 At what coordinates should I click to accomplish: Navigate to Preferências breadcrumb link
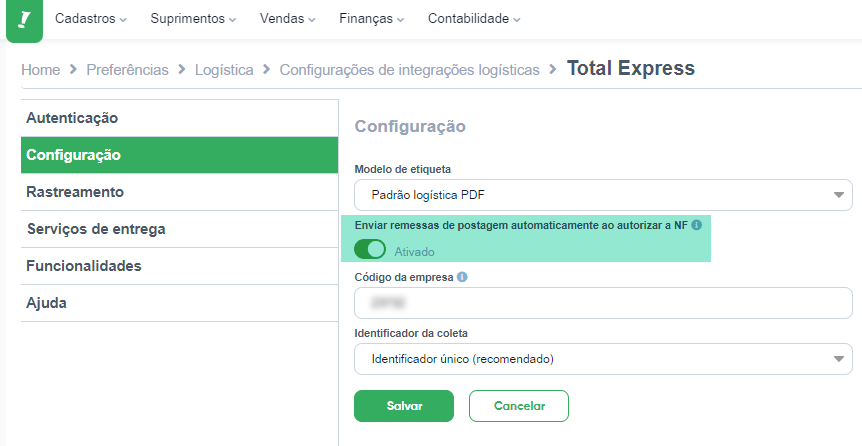128,70
